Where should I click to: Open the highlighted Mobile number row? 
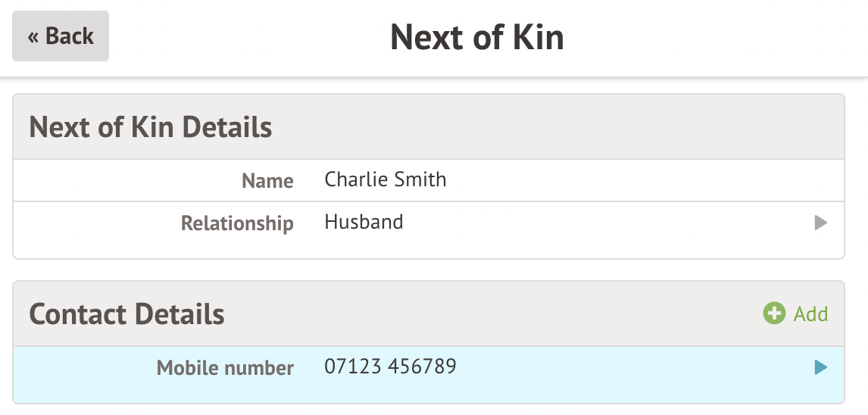click(429, 375)
